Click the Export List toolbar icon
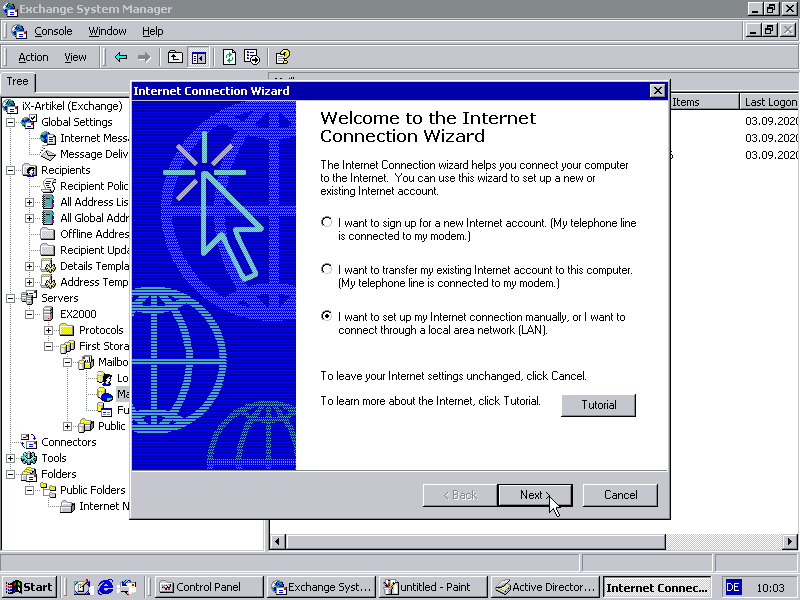 (252, 57)
